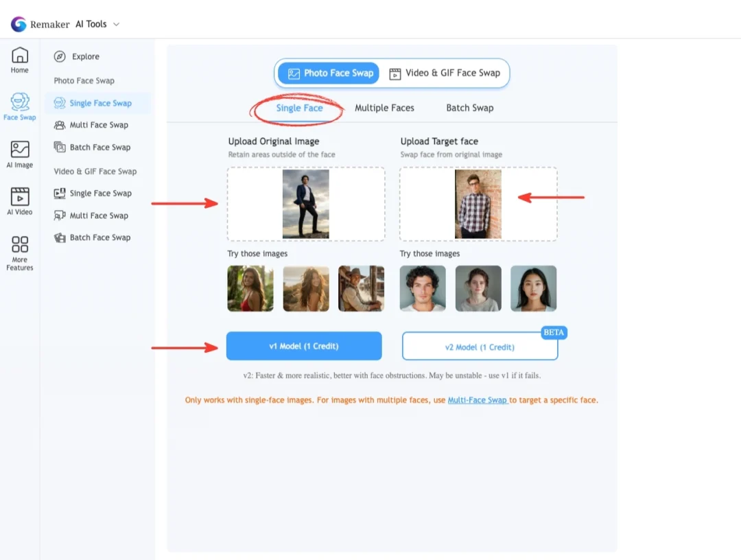Open the Home section from the left sidebar
Viewport: 741px width, 560px height.
point(19,61)
